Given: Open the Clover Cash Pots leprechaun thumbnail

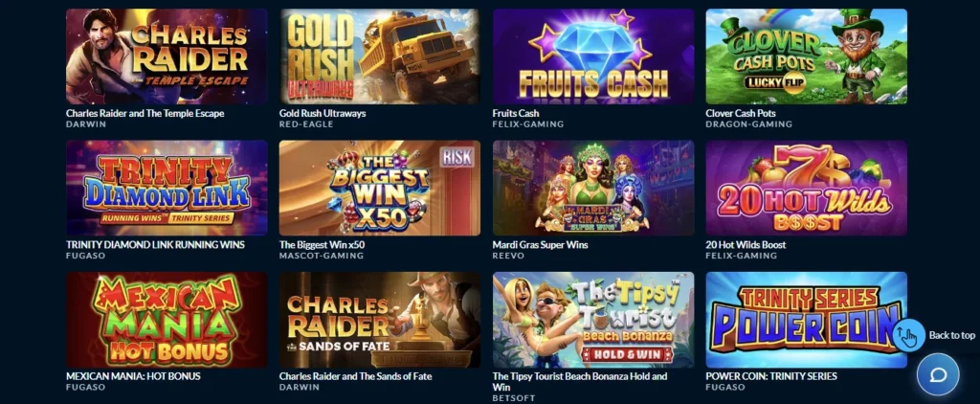Looking at the screenshot, I should click(x=806, y=56).
